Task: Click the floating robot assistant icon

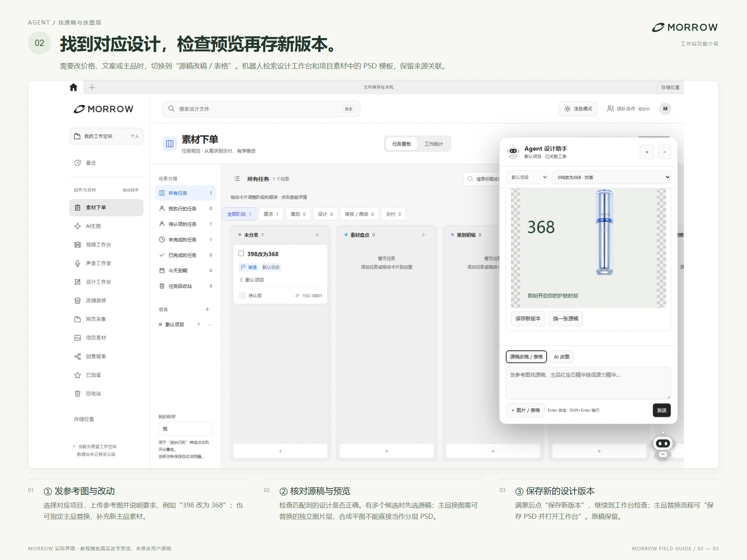Action: pyautogui.click(x=663, y=445)
